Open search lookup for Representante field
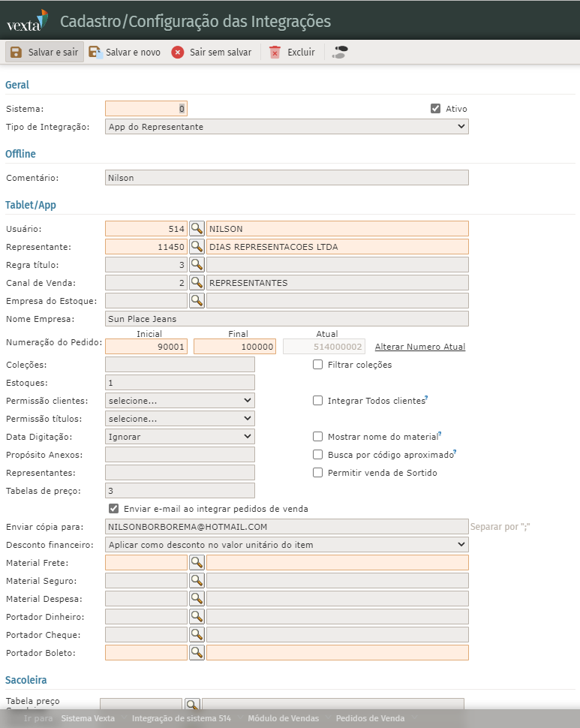Viewport: 580px width, 728px height. coord(197,246)
